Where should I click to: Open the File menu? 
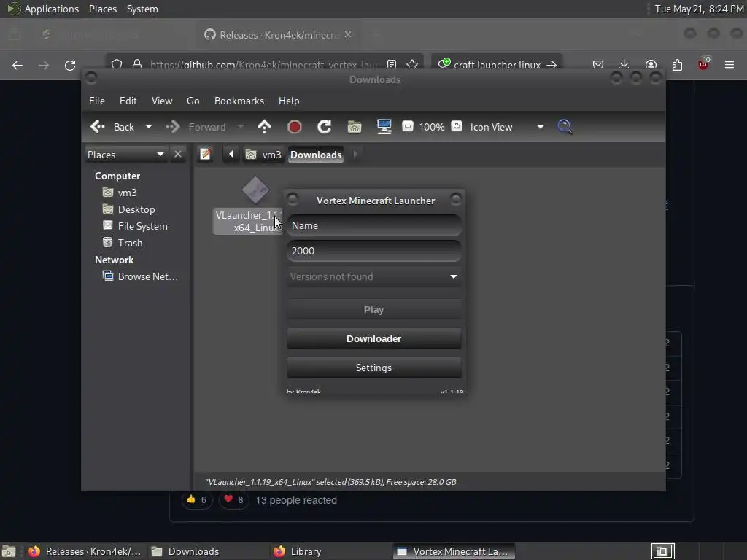(97, 101)
